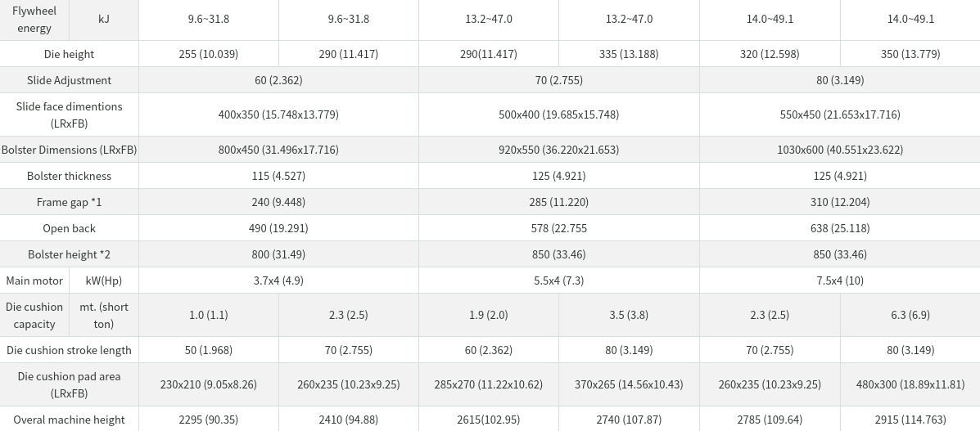Click the Die height row label
The image size is (980, 431).
point(70,54)
